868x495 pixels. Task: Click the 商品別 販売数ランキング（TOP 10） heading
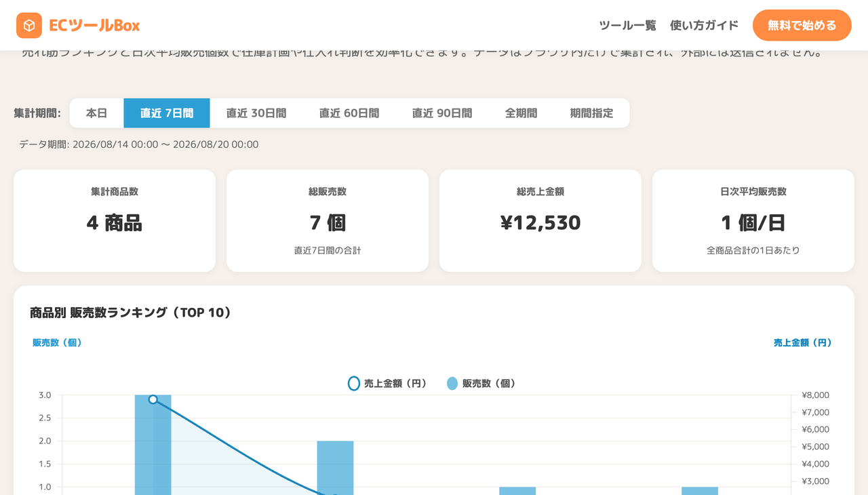tap(131, 313)
